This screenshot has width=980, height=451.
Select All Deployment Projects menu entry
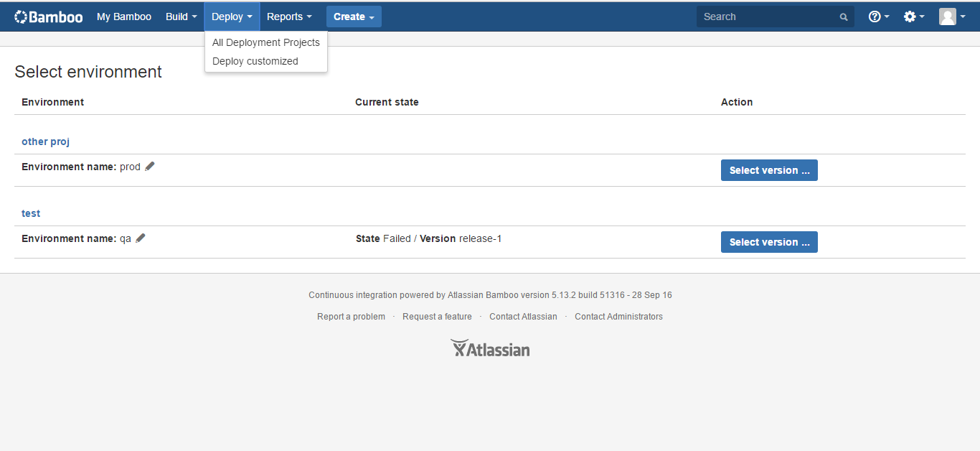coord(266,42)
